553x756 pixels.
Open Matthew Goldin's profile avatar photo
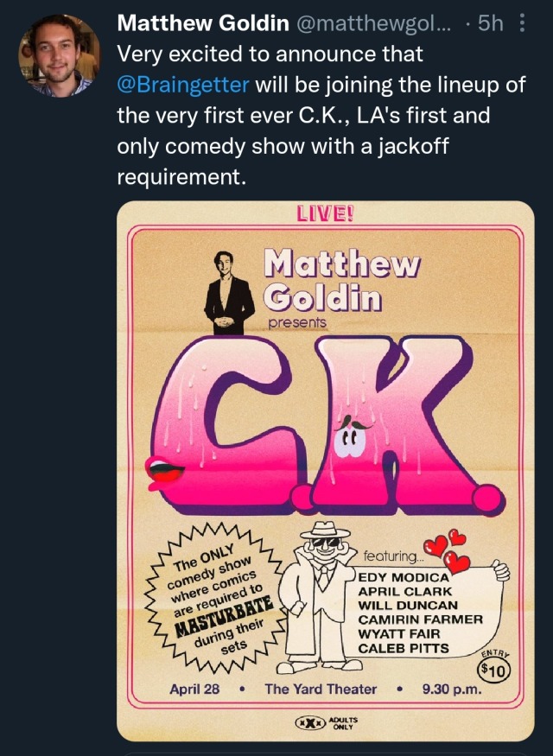click(54, 55)
